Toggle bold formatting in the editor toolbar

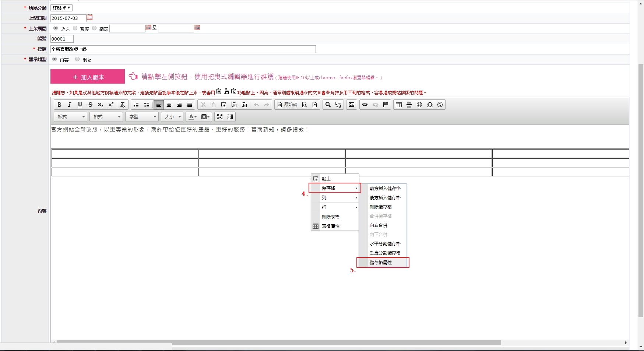pyautogui.click(x=59, y=105)
